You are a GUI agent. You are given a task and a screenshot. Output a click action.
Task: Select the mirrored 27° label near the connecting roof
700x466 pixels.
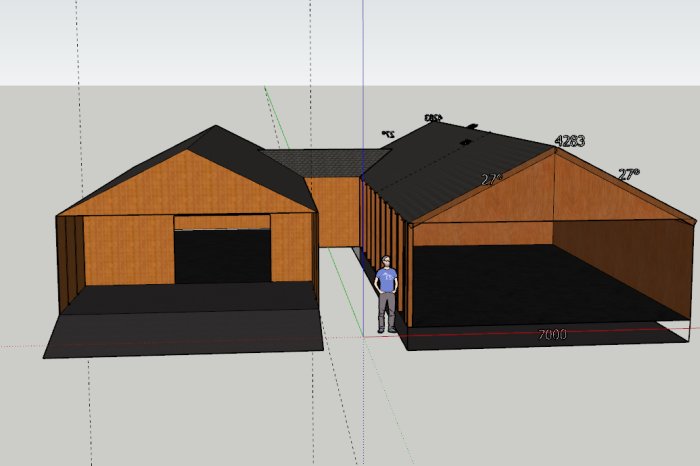click(388, 133)
